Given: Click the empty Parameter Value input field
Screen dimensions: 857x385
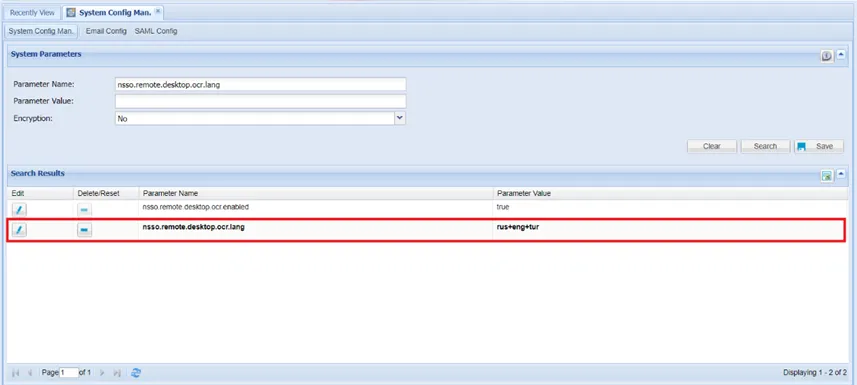Looking at the screenshot, I should pyautogui.click(x=260, y=101).
